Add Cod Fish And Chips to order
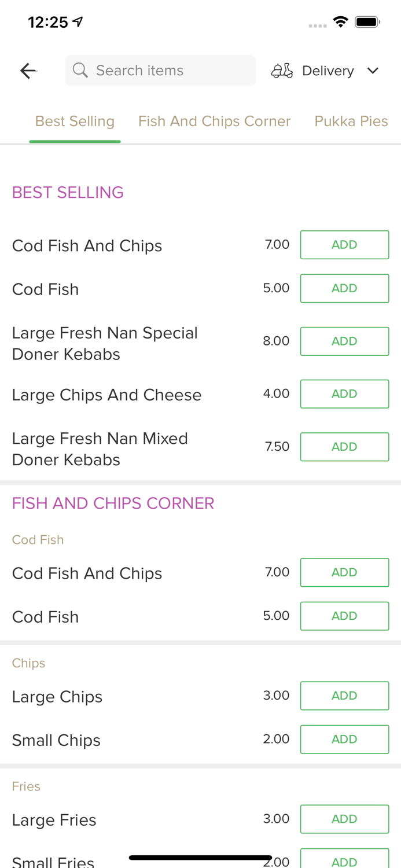Screen dimensions: 401x868 (x=344, y=244)
